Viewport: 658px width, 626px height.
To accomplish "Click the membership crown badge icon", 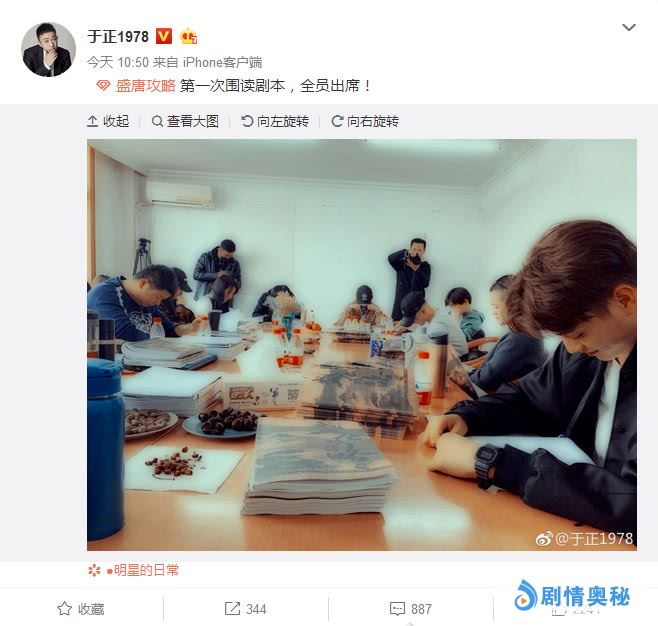I will pyautogui.click(x=188, y=37).
